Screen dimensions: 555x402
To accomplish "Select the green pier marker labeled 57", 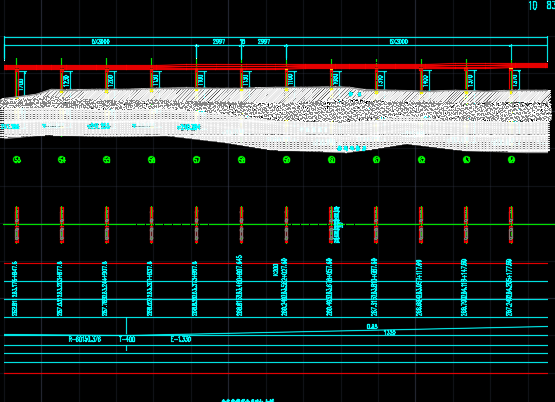I will coord(196,160).
